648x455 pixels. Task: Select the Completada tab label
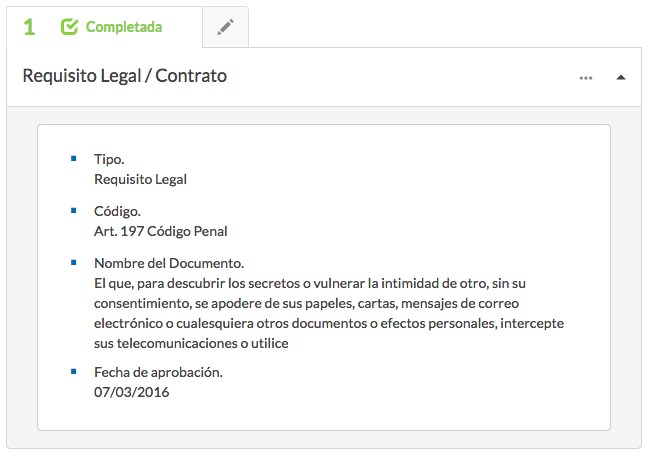point(124,27)
